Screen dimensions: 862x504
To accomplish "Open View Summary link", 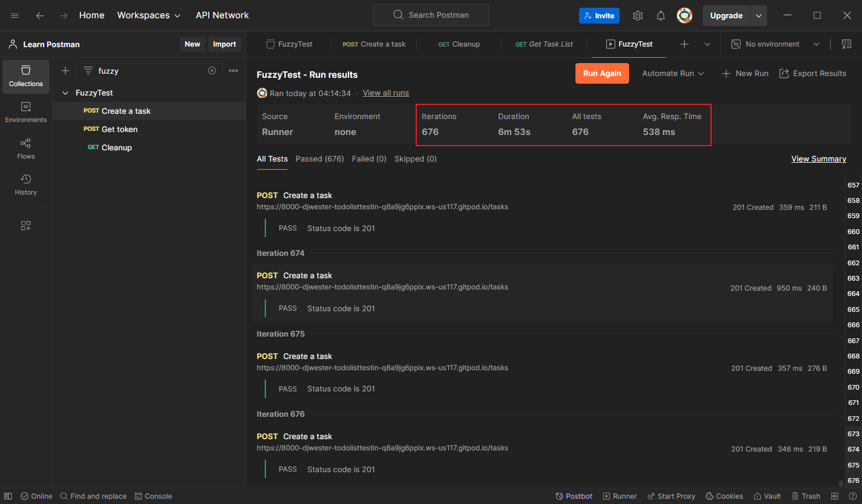I will (818, 159).
